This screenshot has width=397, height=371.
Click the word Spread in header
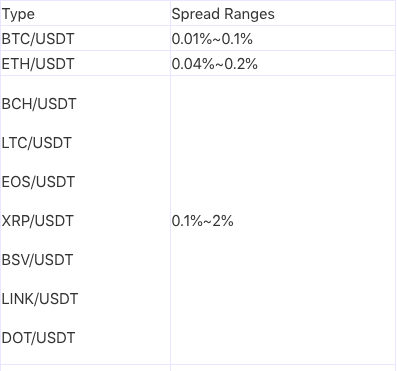pyautogui.click(x=196, y=14)
